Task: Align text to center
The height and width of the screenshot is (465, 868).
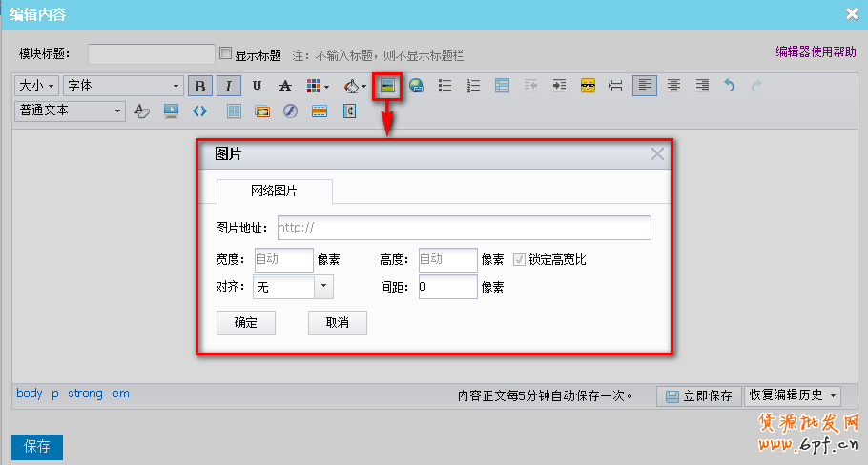Action: (x=673, y=86)
